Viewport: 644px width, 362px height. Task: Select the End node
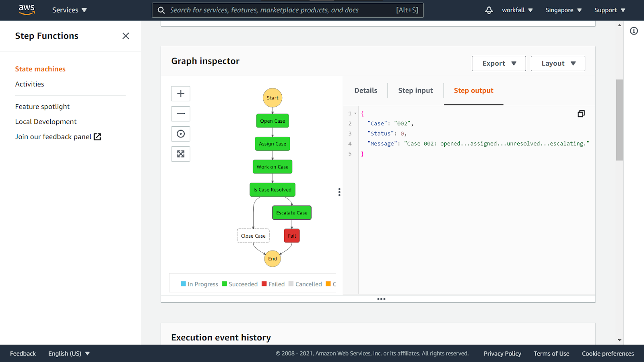click(272, 259)
